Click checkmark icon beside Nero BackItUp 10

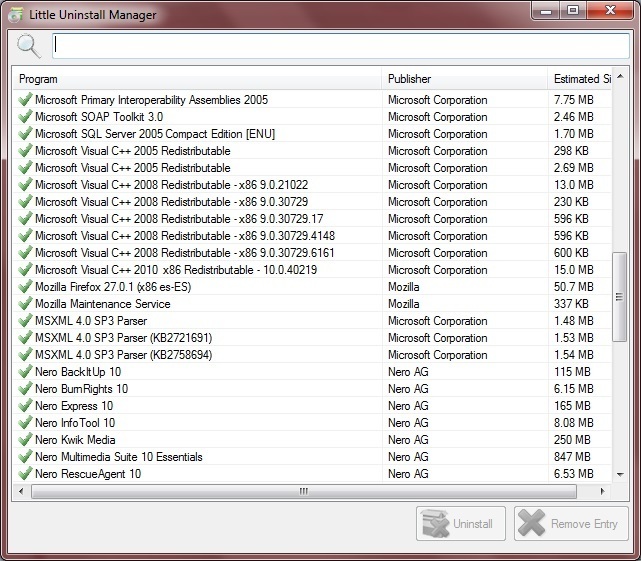(25, 372)
